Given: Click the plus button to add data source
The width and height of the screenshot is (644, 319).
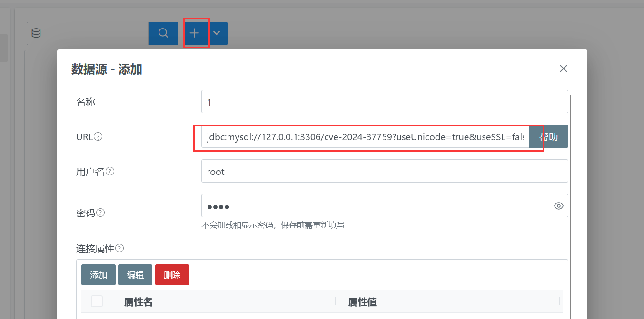Looking at the screenshot, I should click(195, 33).
